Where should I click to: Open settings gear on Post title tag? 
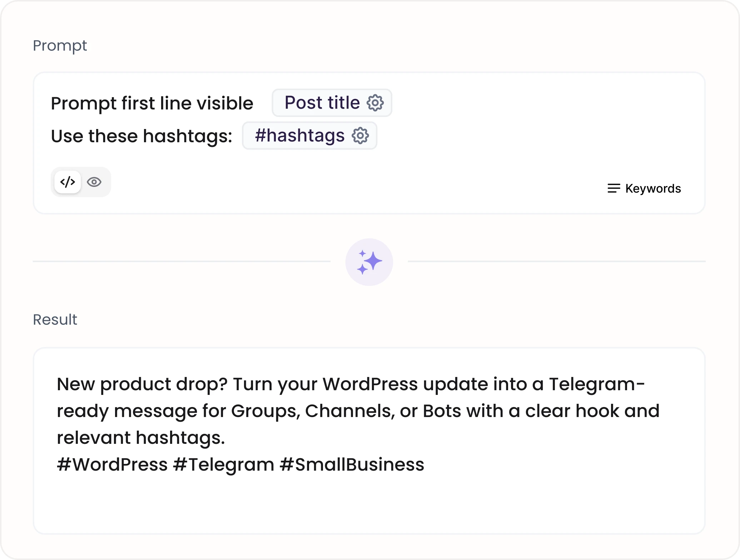click(x=375, y=103)
